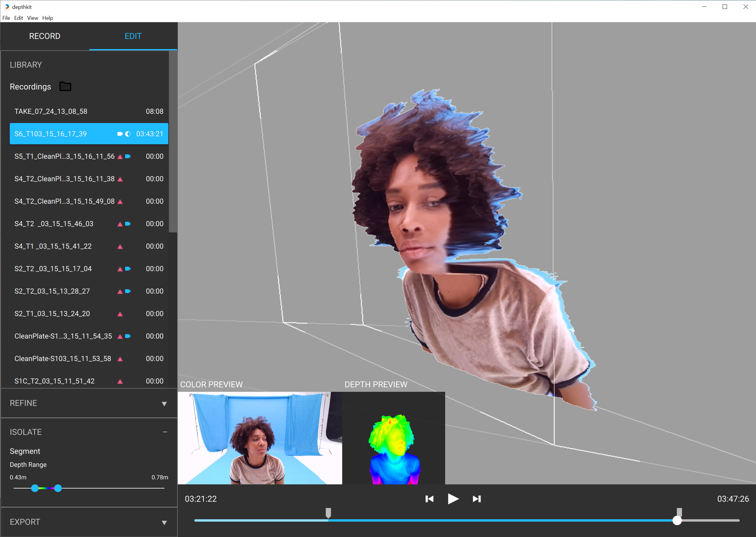
Task: Select recording TAKE_07_24_13_08_58
Action: click(51, 111)
